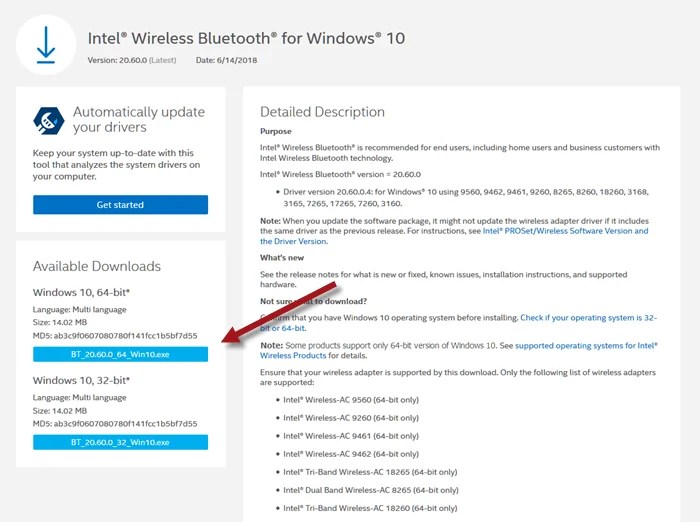Screen dimensions: 700x522
Task: Click 'Intel Dual Band Wireless-AC 8265' item
Action: (x=371, y=490)
